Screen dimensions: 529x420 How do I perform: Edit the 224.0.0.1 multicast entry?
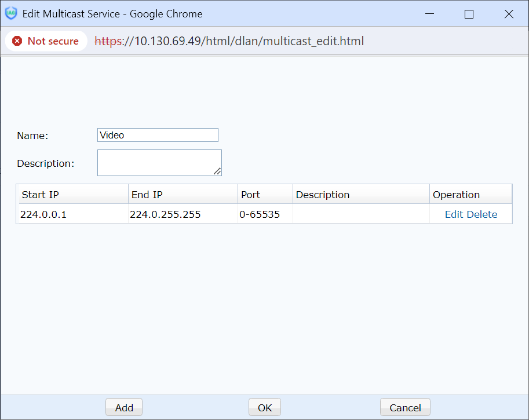coord(454,214)
